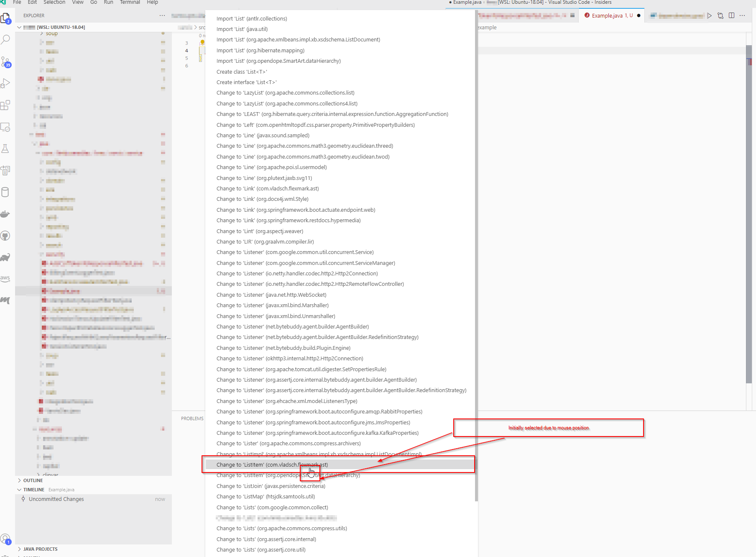Screen dimensions: 756x557
Task: Run Example.java with the play button icon
Action: (x=710, y=15)
